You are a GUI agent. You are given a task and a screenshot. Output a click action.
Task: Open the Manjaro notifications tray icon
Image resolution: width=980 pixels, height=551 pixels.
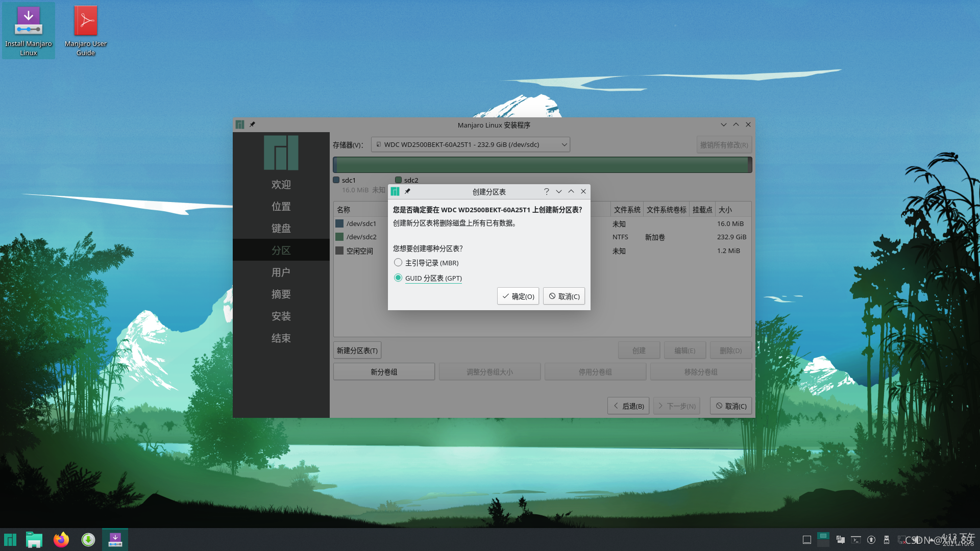(841, 540)
